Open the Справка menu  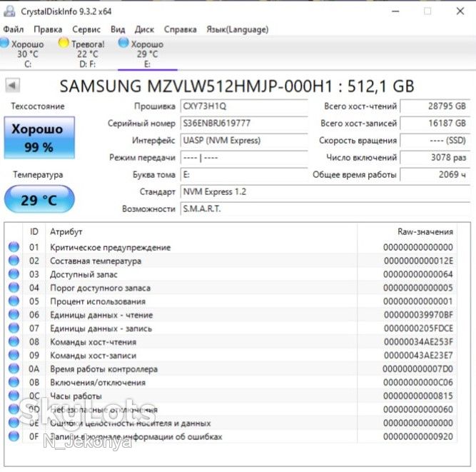click(181, 29)
